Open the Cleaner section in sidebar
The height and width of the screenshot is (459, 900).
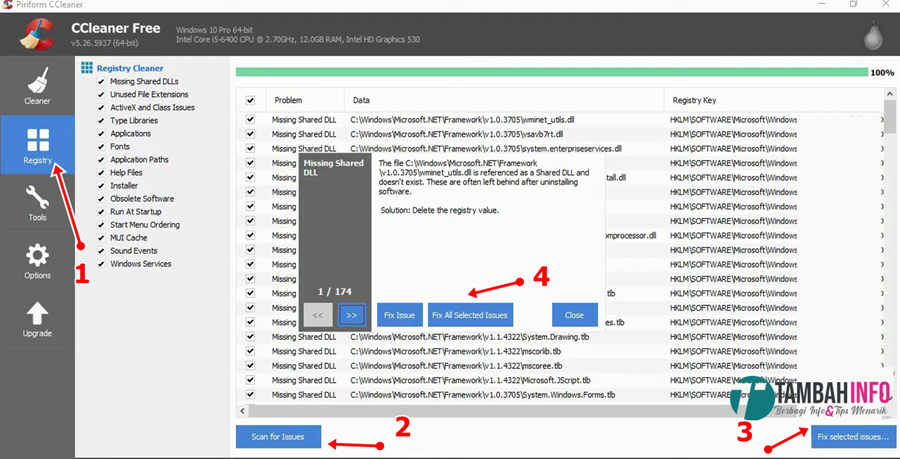[x=37, y=86]
